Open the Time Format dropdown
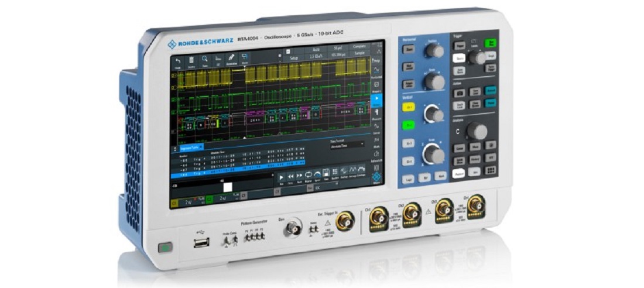This screenshot has width=644, height=288. (347, 145)
